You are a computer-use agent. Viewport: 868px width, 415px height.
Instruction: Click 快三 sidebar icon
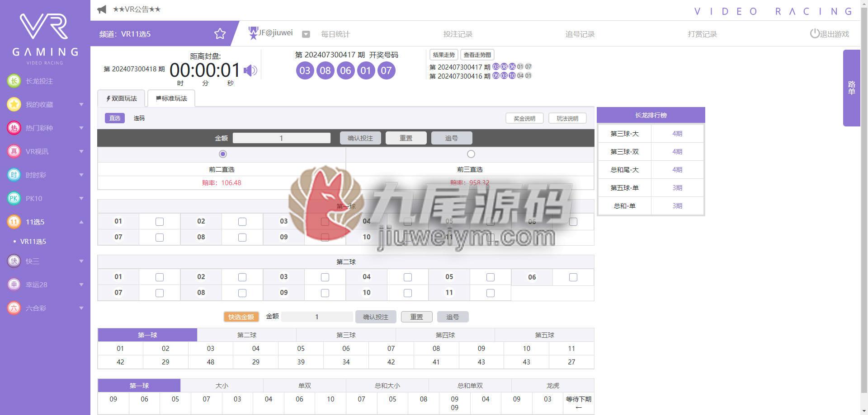[x=14, y=261]
